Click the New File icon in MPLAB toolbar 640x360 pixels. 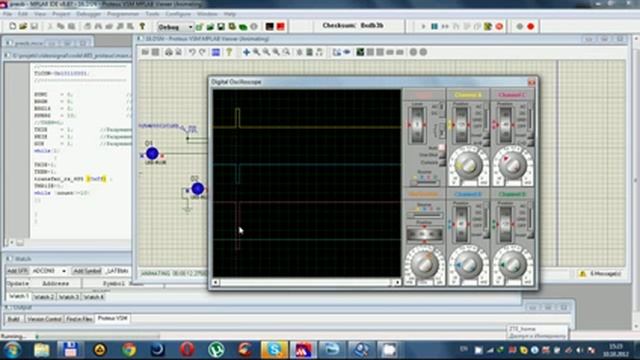[x=12, y=26]
